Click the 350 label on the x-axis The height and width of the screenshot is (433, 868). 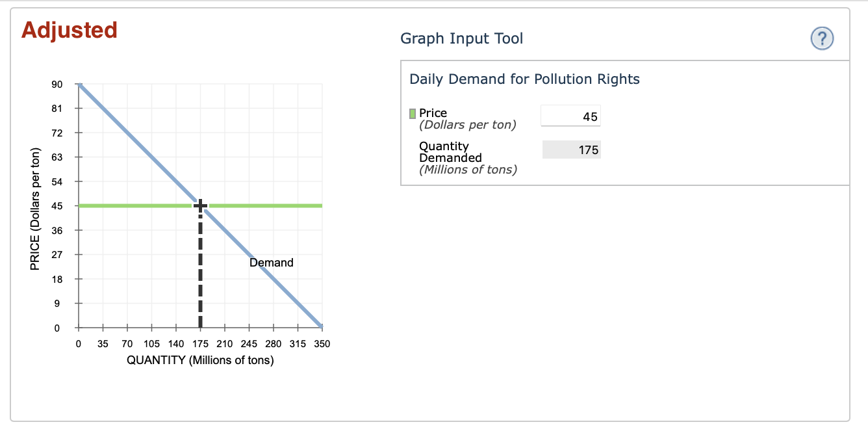(322, 344)
